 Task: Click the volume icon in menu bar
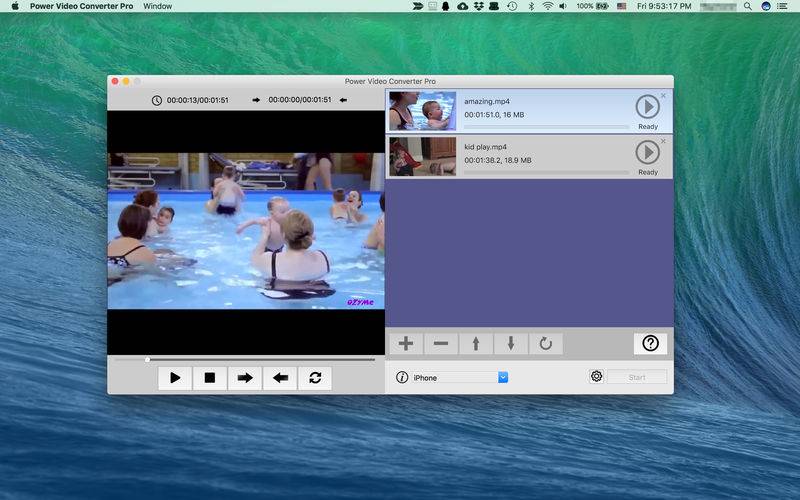pos(563,6)
